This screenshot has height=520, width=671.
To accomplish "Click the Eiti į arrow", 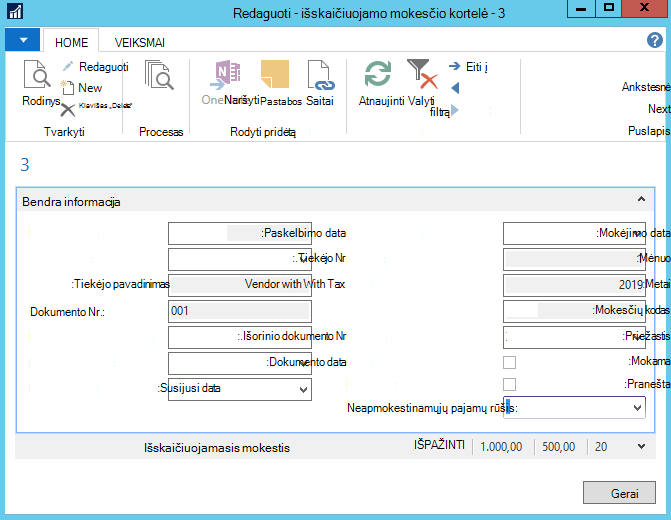I will [x=454, y=66].
